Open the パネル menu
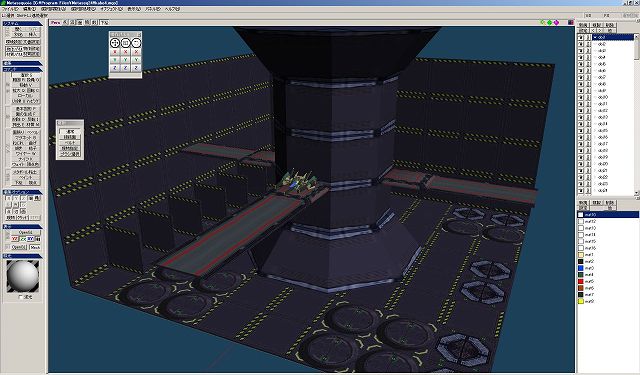Viewport: 640px width, 375px height. tap(153, 8)
